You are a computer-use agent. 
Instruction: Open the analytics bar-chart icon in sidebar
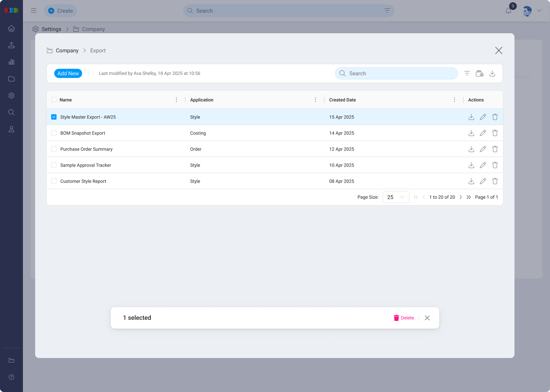coord(11,62)
